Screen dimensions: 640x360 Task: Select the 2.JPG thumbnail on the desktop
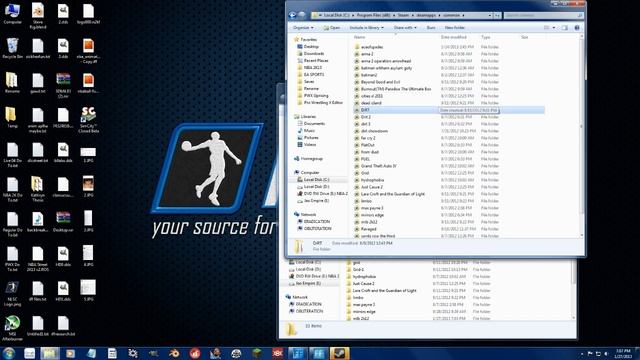coord(88,187)
